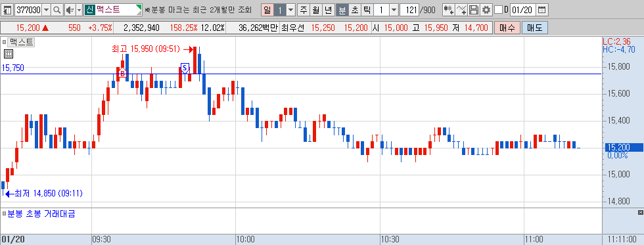
Task: Click the HC:-4.70 indicator text
Action: click(x=619, y=49)
